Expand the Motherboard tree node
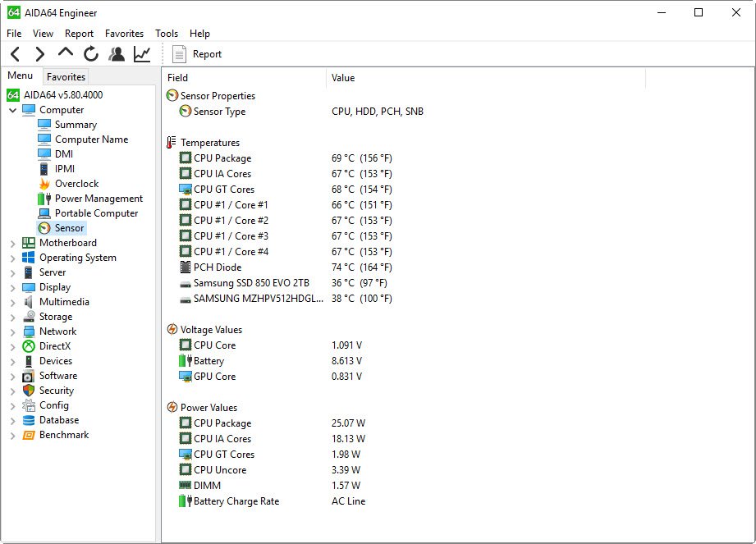 pos(13,242)
